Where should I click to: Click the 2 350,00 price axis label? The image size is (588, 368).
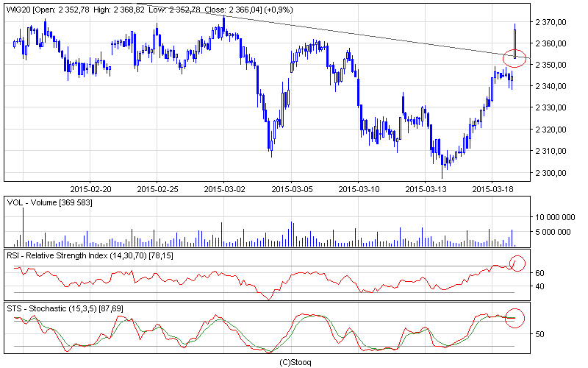(x=551, y=65)
